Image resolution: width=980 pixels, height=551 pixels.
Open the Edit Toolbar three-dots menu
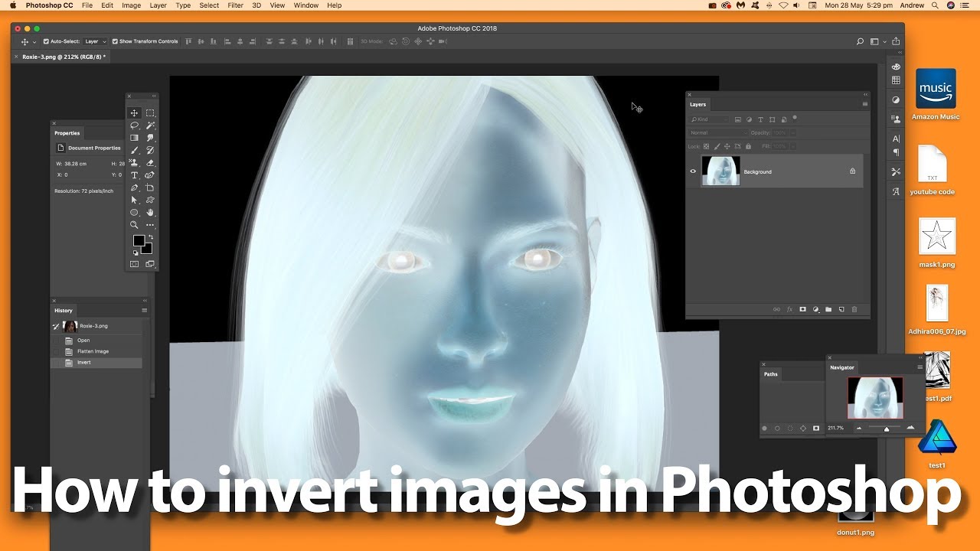point(150,224)
